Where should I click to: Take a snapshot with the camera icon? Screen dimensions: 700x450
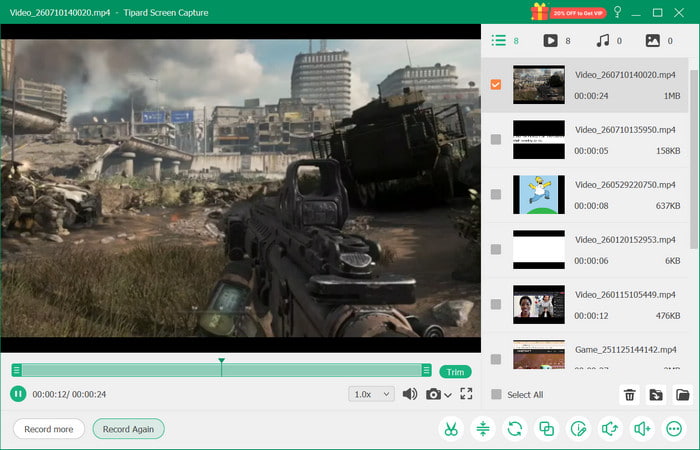click(433, 394)
